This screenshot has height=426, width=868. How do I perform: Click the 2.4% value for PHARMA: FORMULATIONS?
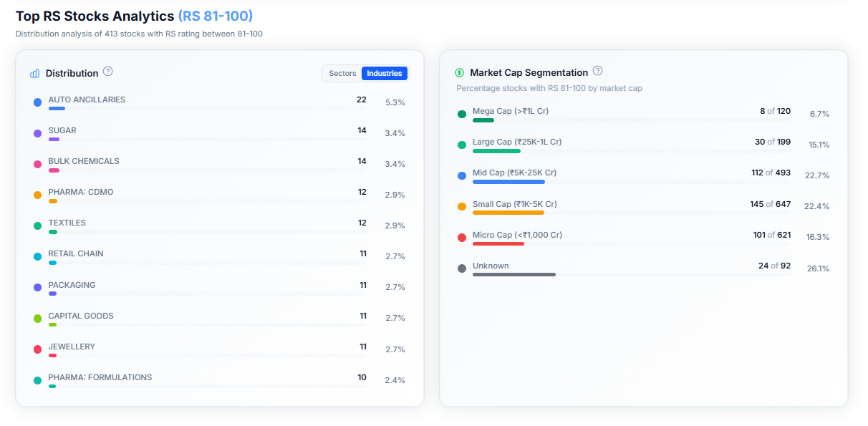pyautogui.click(x=395, y=380)
